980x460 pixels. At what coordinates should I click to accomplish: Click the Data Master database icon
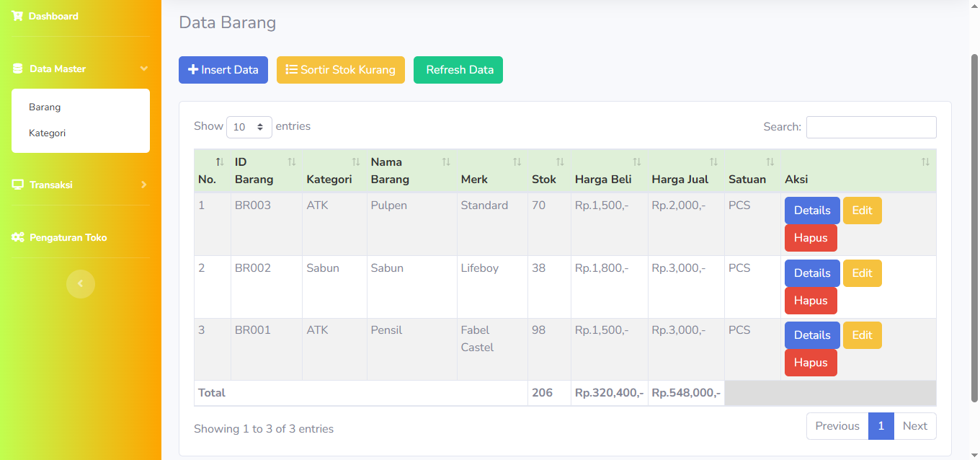pyautogui.click(x=18, y=68)
